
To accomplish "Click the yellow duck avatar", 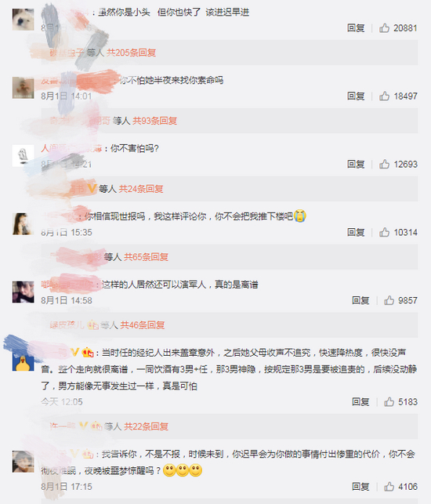I will point(24,361).
